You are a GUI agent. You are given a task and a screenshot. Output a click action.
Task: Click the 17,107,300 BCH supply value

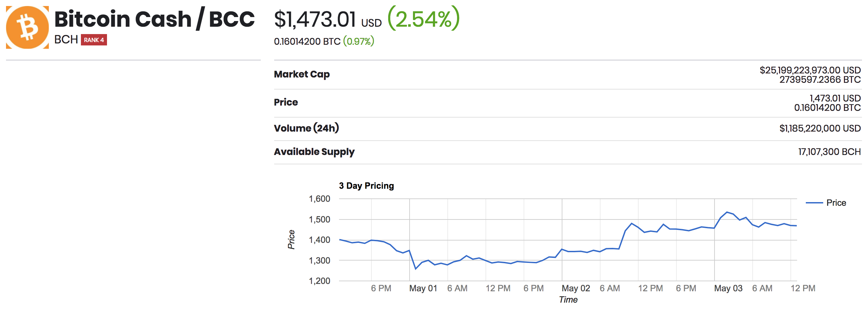click(829, 152)
